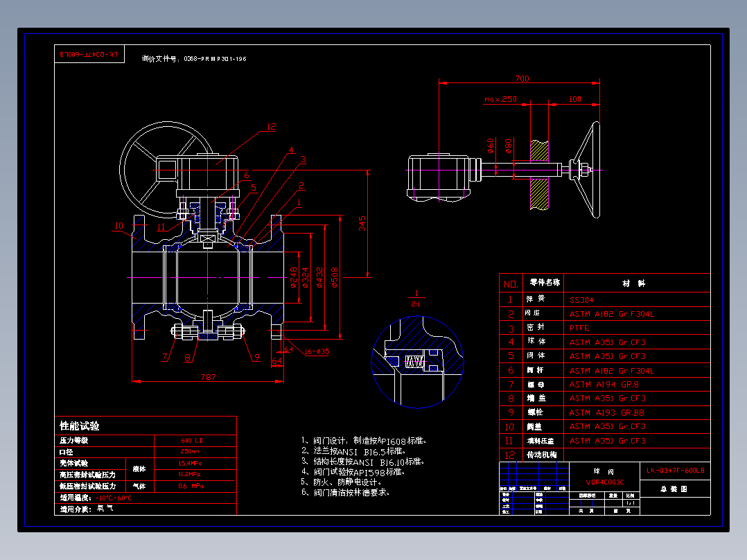The image size is (747, 560).
Task: Click the "16-ø35" bolt hole callout
Action: click(x=317, y=351)
